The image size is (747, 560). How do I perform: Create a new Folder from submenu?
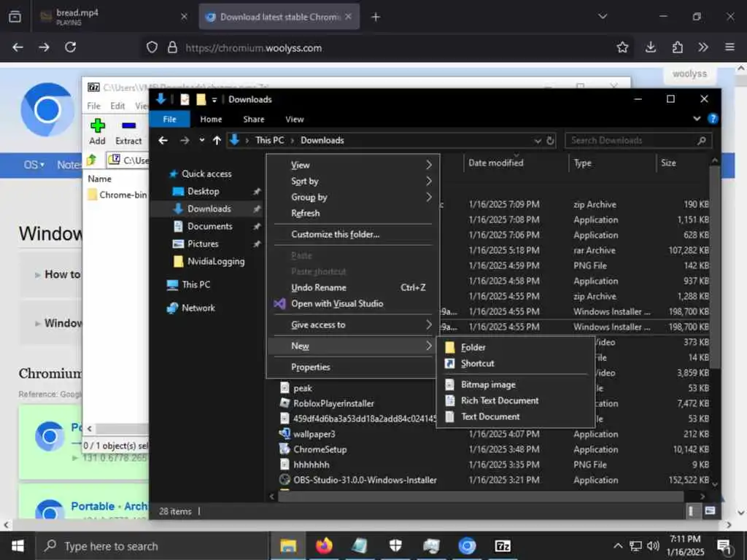coord(516,348)
